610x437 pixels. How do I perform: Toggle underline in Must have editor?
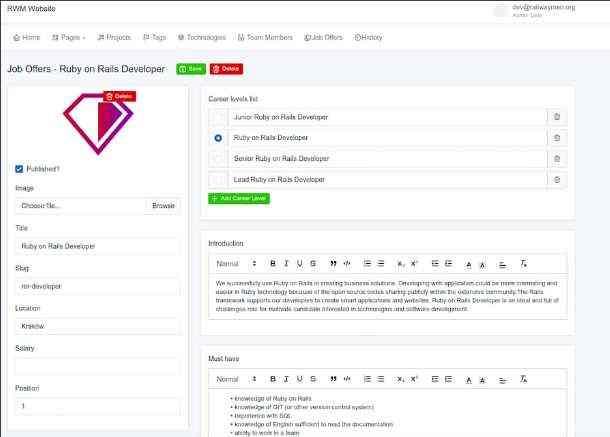pos(300,379)
